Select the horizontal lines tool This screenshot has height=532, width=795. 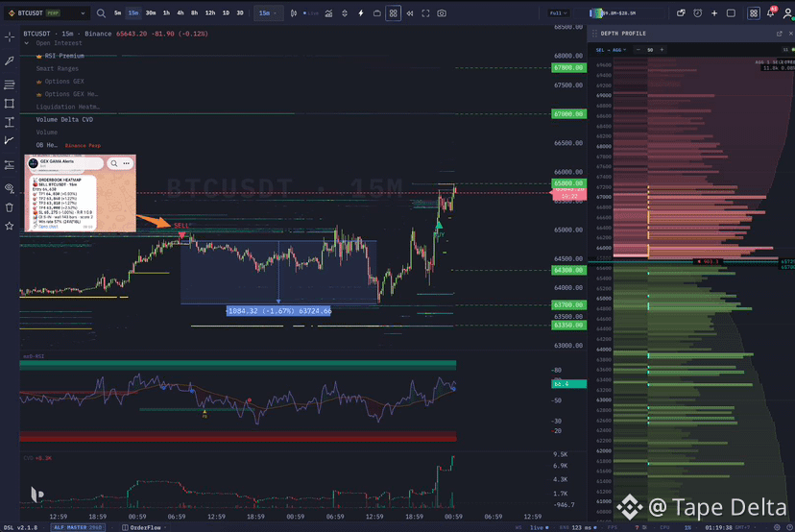[x=10, y=85]
